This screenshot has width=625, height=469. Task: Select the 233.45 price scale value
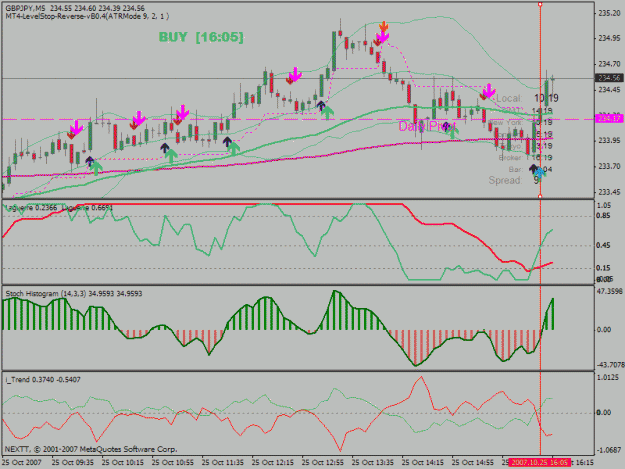[x=609, y=192]
